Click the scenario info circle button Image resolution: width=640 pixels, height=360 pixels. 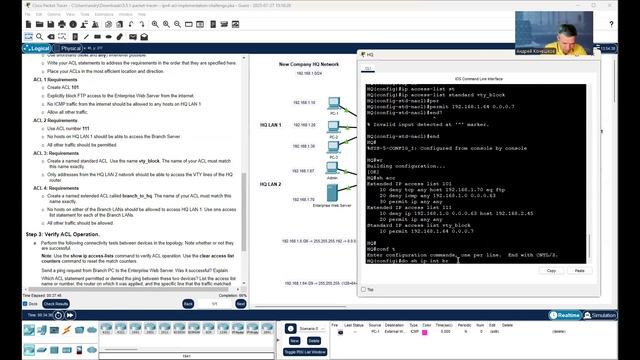pyautogui.click(x=291, y=329)
